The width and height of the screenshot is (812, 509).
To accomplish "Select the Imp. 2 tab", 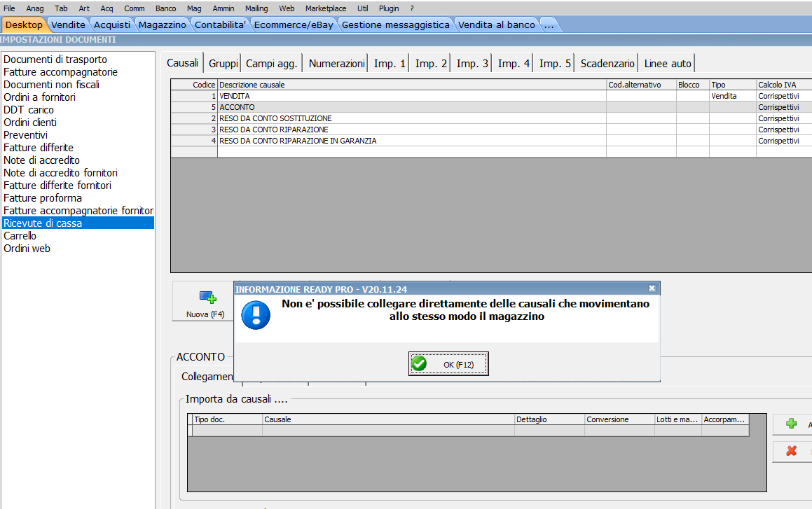I will click(431, 63).
